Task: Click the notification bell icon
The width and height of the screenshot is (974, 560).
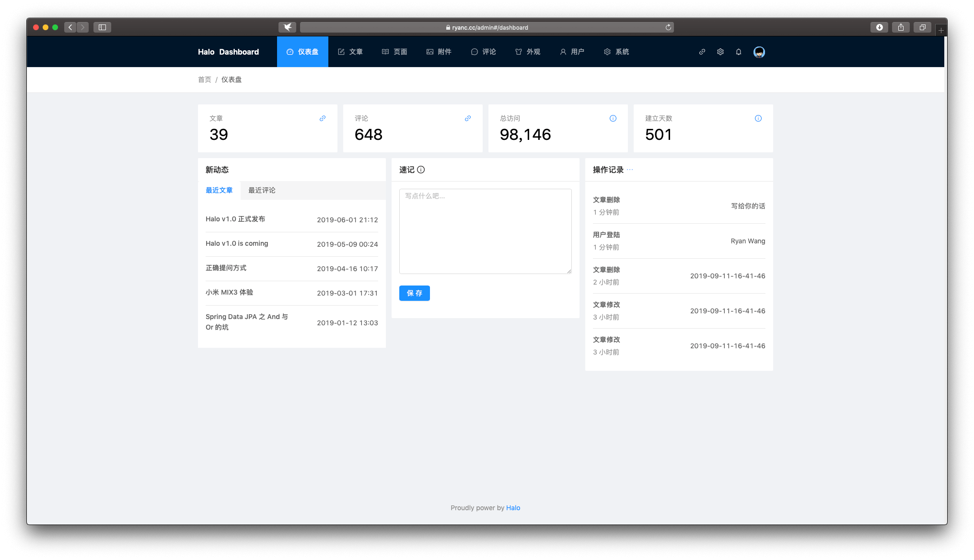Action: tap(739, 52)
